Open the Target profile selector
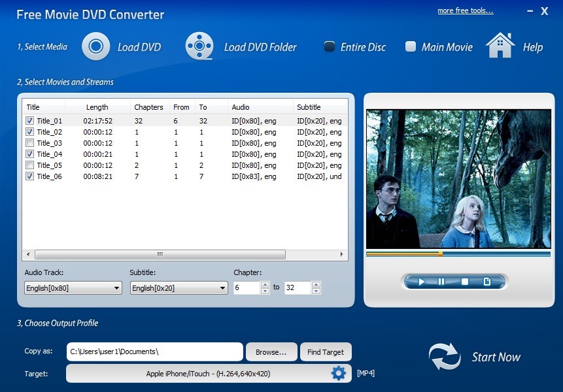 pos(209,373)
